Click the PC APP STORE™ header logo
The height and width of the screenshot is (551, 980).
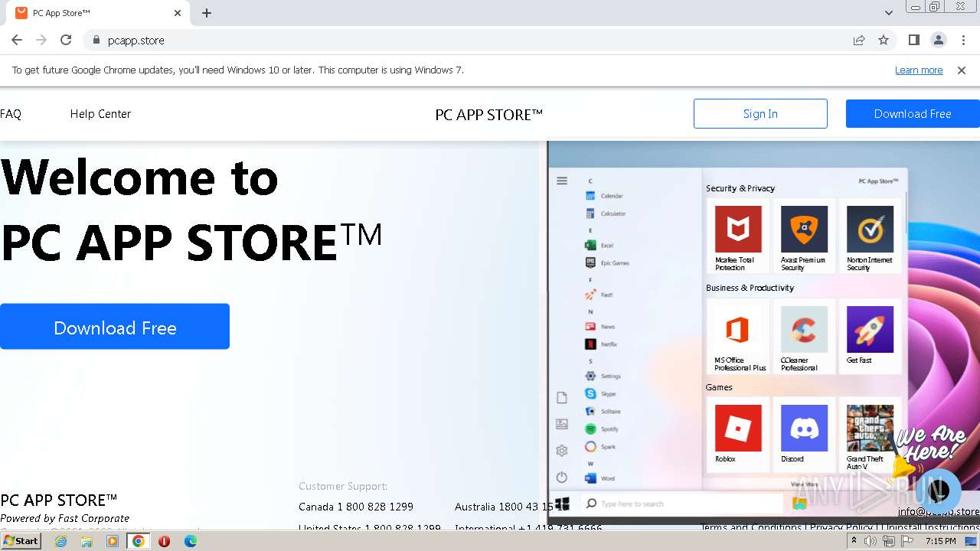488,115
